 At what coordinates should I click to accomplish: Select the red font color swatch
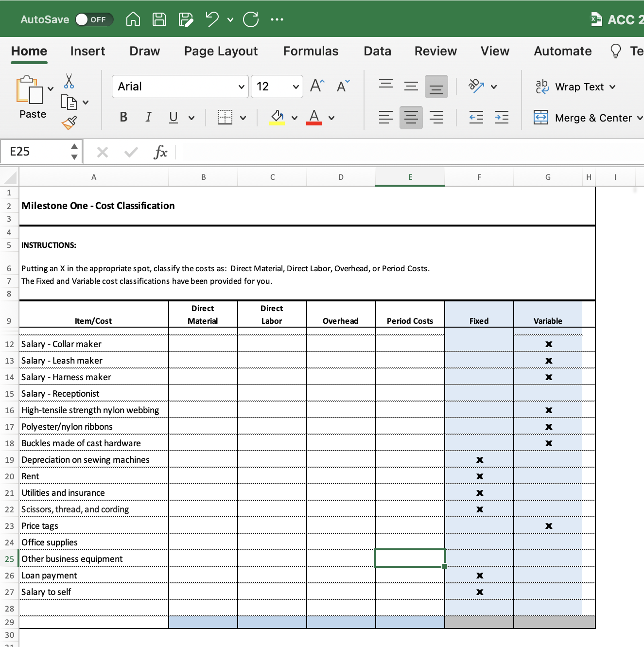(x=314, y=123)
